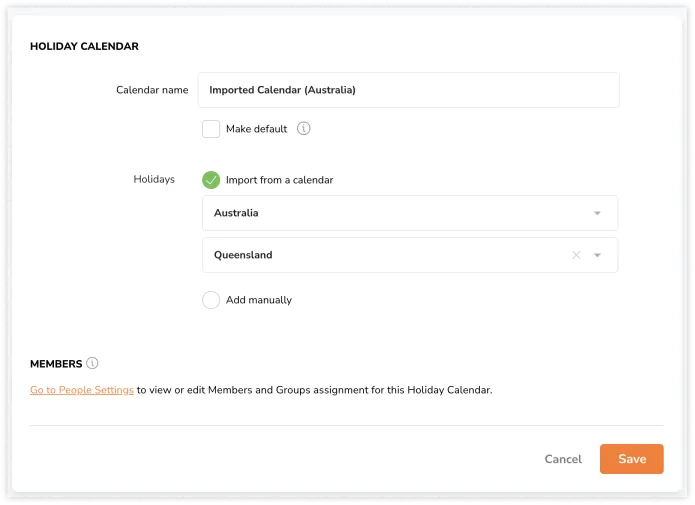Click the info icon next to MEMBERS
Image resolution: width=695 pixels, height=505 pixels.
click(93, 363)
